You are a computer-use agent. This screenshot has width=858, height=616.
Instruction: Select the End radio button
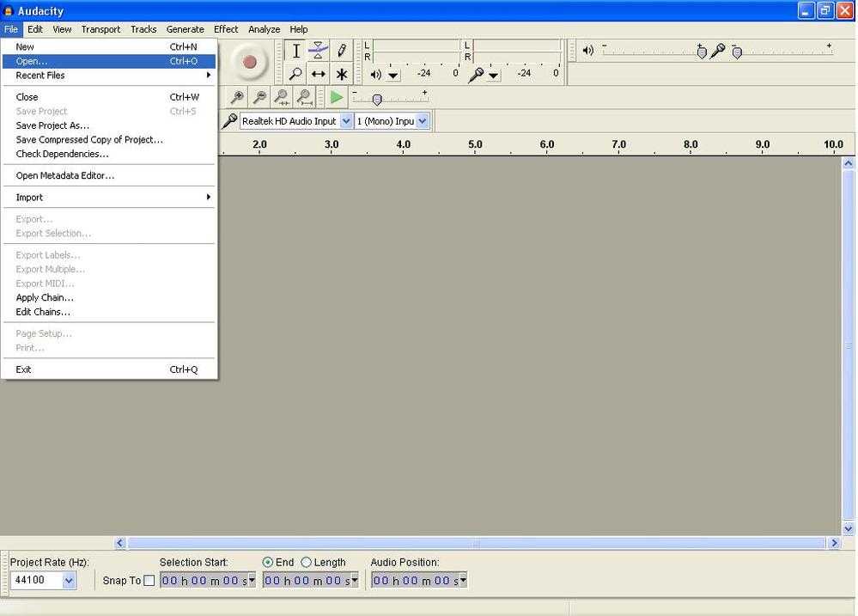point(268,563)
